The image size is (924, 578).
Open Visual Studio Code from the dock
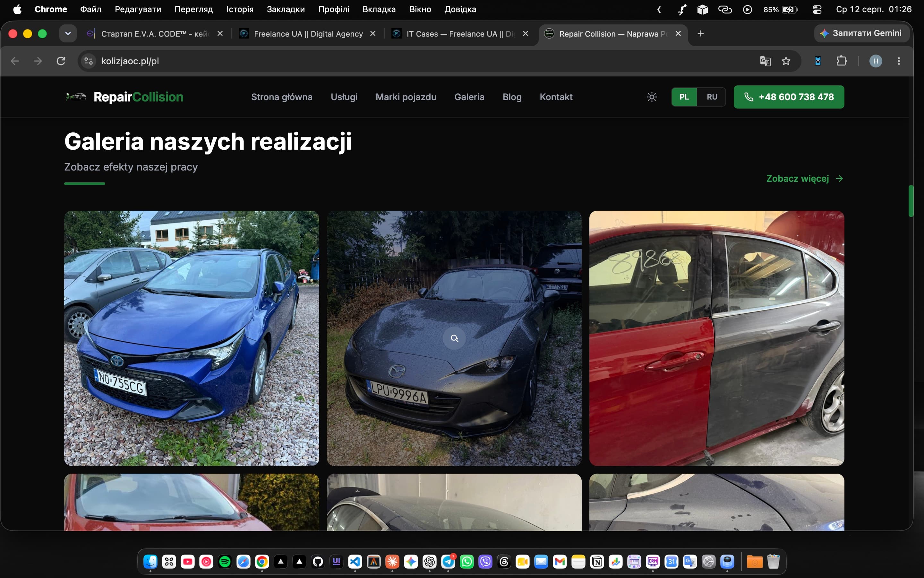pos(355,562)
